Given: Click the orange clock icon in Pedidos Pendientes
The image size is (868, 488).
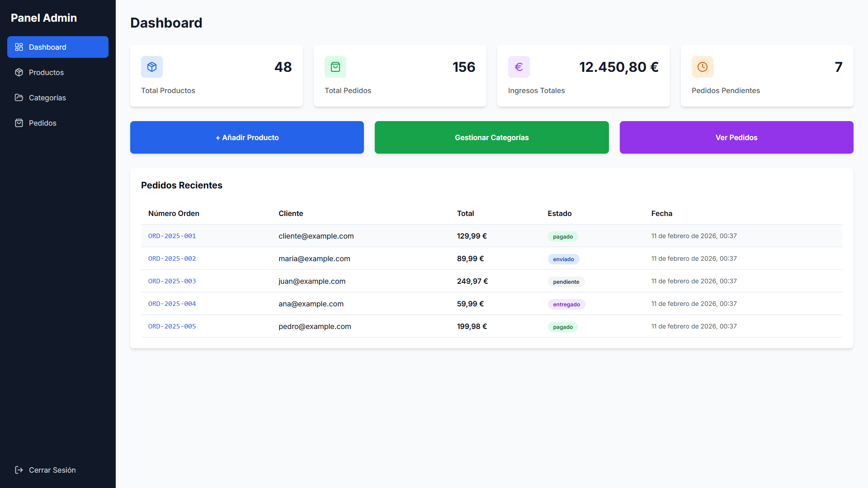Looking at the screenshot, I should 703,67.
